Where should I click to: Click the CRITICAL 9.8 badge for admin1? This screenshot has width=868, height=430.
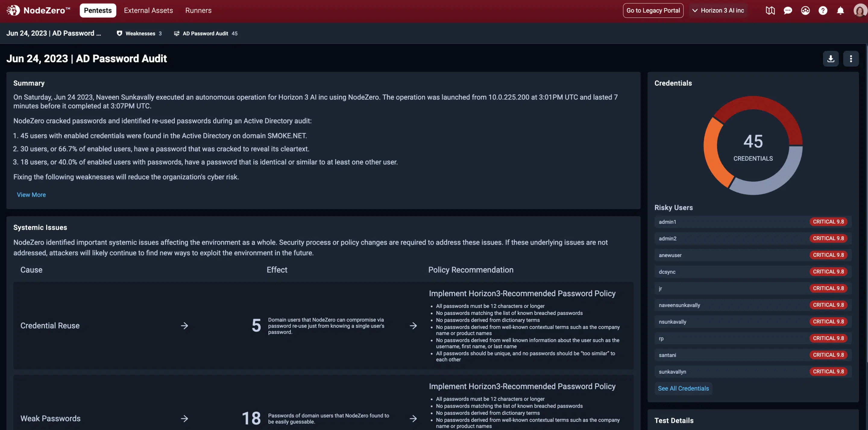tap(828, 221)
